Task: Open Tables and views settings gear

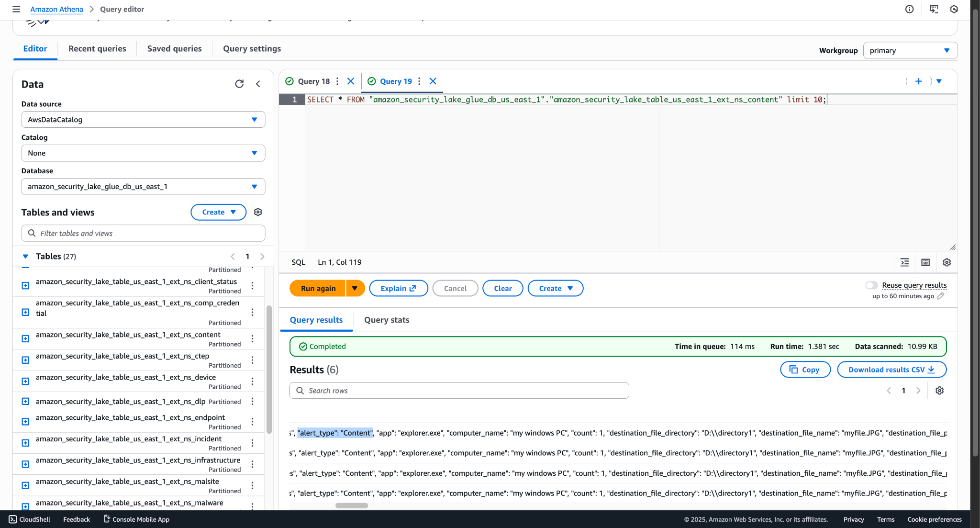Action: [x=258, y=212]
